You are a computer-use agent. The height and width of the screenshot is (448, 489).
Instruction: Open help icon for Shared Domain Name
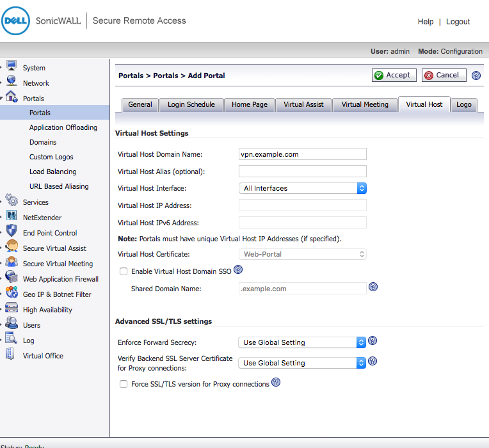coord(373,287)
